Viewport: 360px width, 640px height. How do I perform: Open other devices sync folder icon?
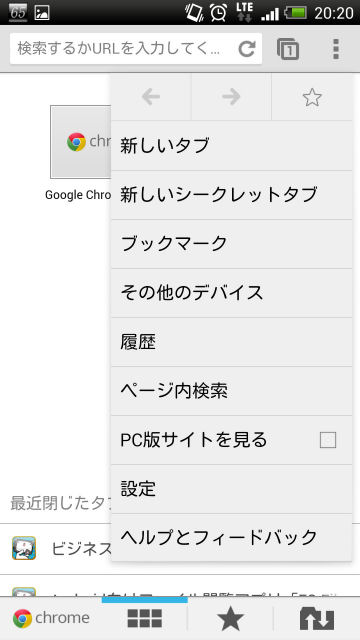317,618
